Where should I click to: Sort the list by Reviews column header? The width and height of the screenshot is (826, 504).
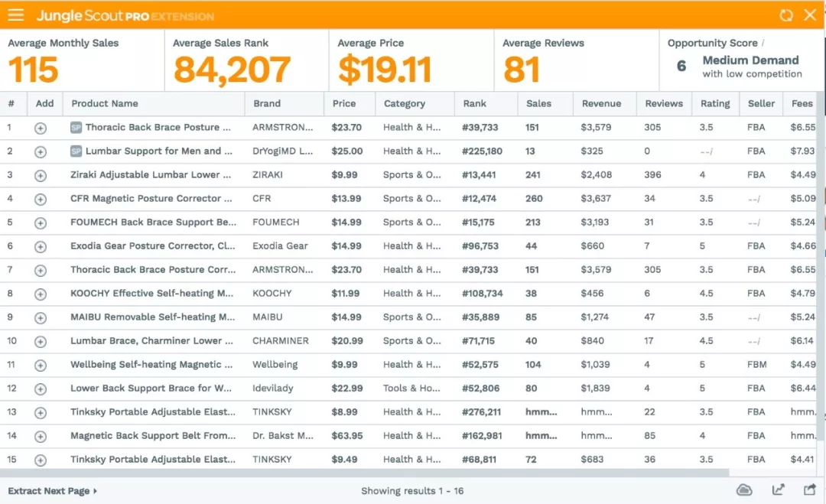pyautogui.click(x=663, y=103)
